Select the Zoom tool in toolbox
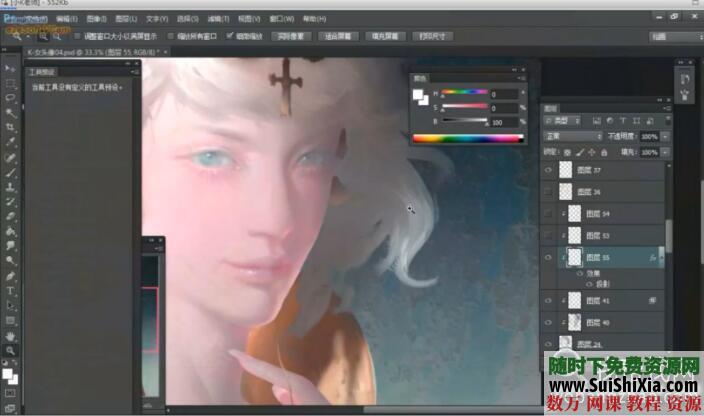704x416 pixels. tap(10, 350)
